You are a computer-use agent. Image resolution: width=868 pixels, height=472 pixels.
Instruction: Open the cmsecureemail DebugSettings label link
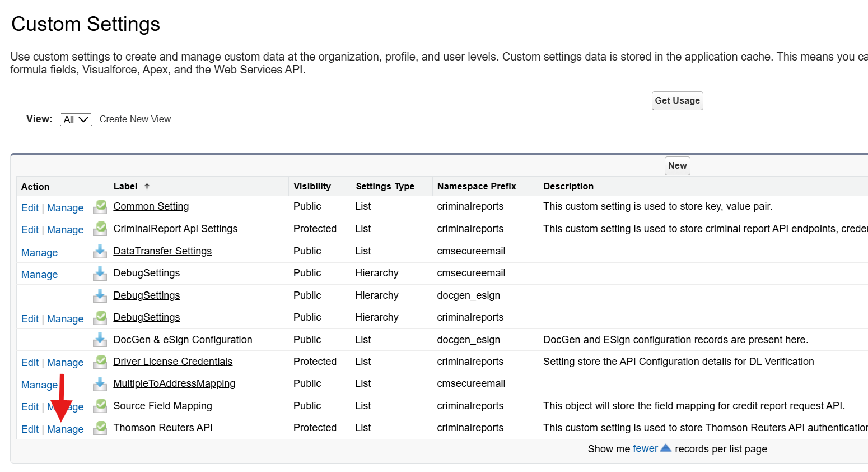pyautogui.click(x=147, y=273)
